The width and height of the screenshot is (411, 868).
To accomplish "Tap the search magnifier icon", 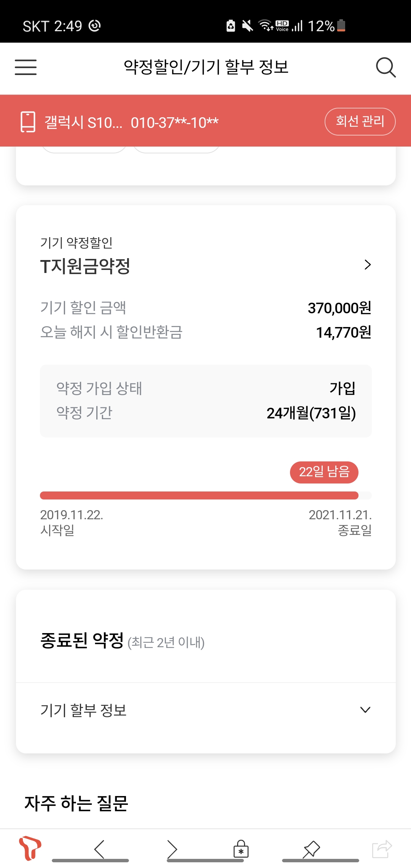I will 386,68.
